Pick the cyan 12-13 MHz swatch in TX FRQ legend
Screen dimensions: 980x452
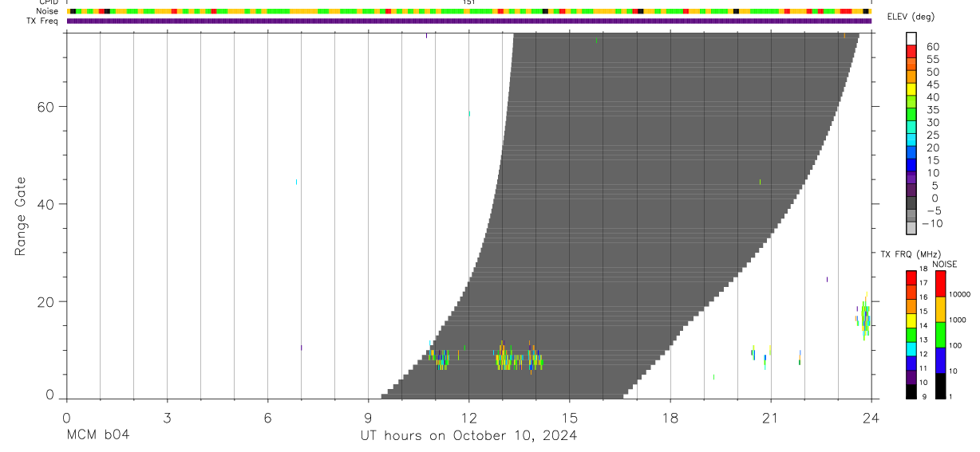[911, 348]
